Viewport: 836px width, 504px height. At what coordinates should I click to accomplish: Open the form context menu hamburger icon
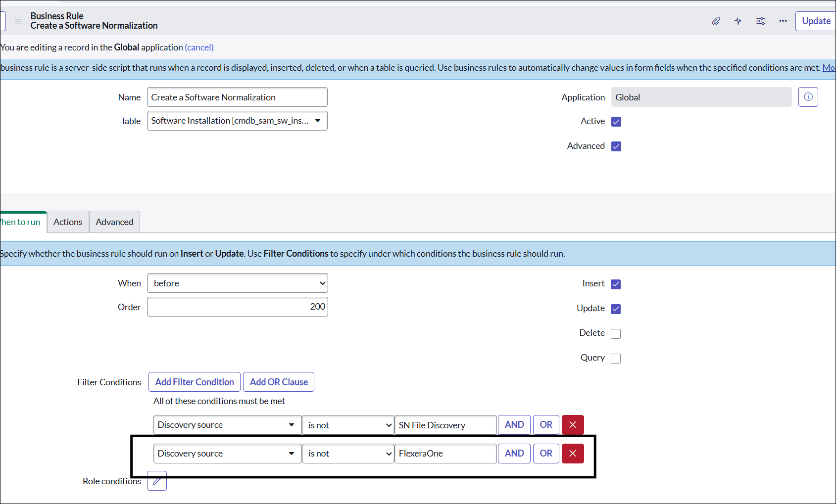(18, 21)
